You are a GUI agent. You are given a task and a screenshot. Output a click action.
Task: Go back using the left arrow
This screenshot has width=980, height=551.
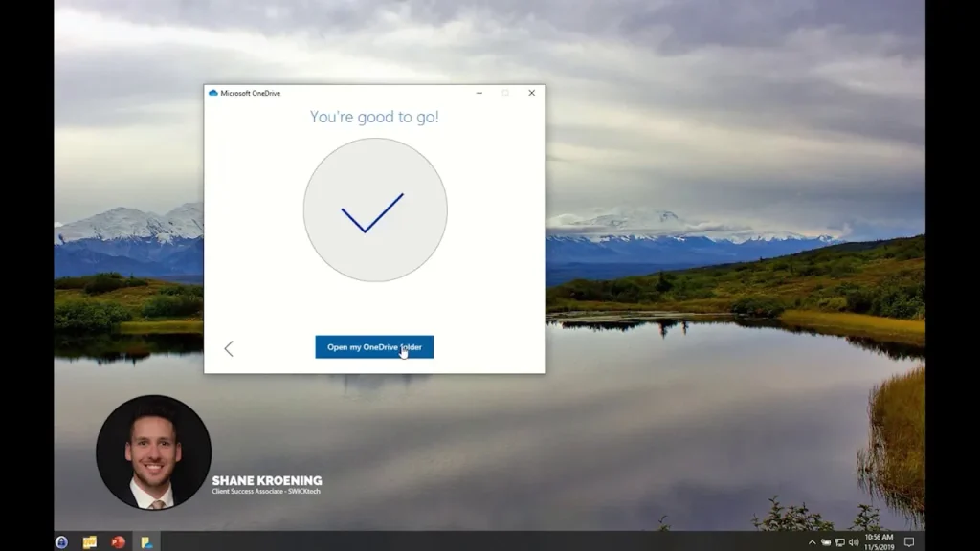pos(229,348)
